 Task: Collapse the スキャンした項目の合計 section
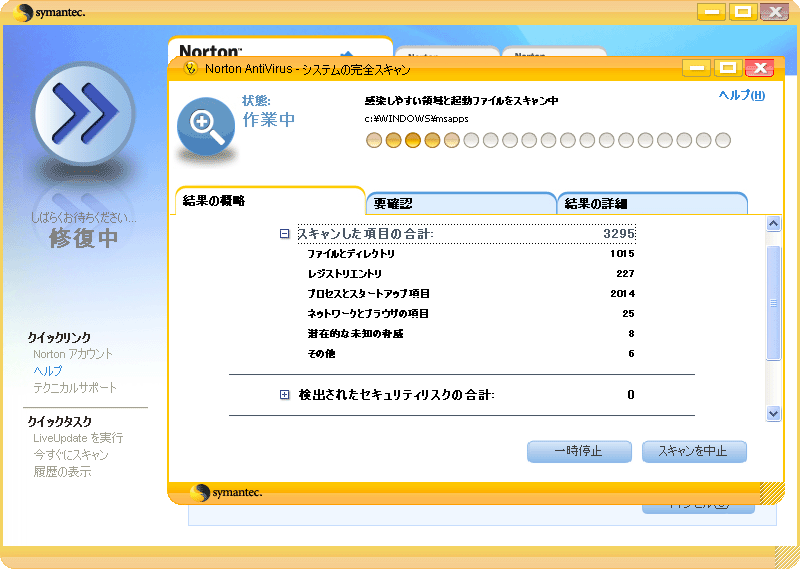pos(285,234)
